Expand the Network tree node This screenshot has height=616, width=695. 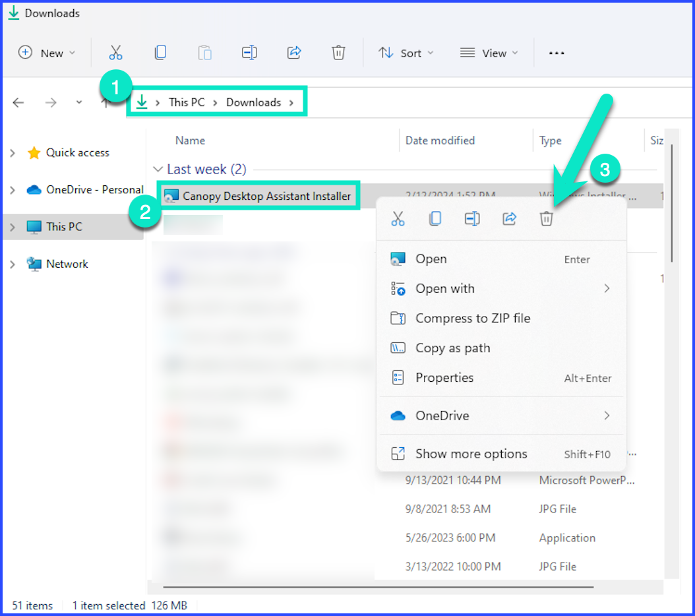pos(13,264)
